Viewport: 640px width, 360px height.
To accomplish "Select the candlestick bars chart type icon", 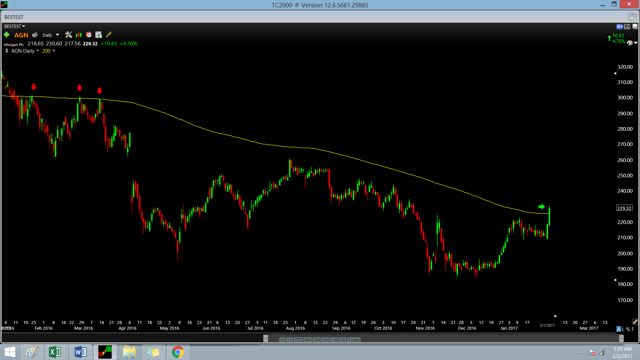I will (78, 35).
